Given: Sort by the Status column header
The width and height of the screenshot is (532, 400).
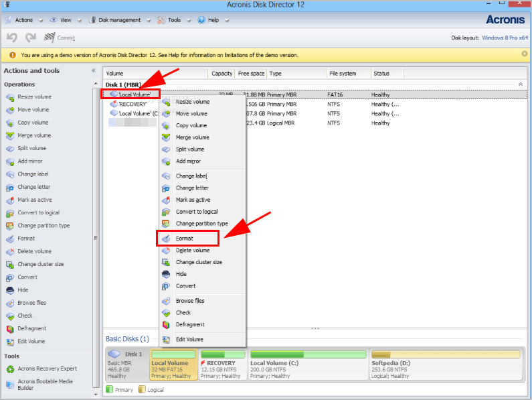Looking at the screenshot, I should (x=387, y=74).
